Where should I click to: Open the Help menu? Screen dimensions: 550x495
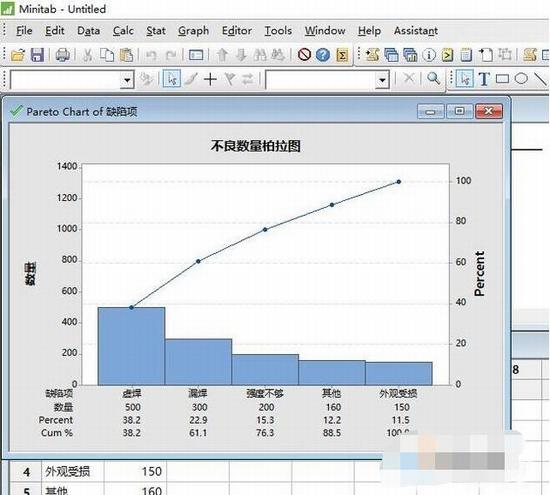(369, 31)
